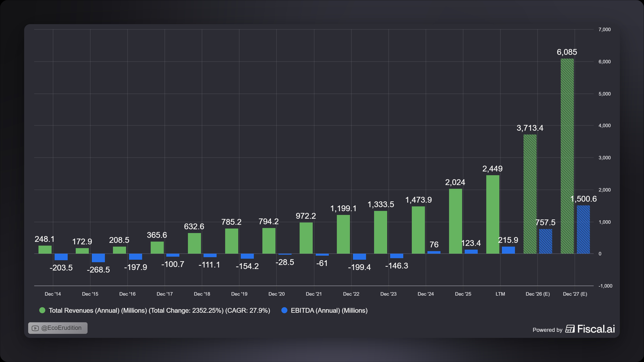This screenshot has height=362, width=644.
Task: Click the "-154.2" data label
Action: click(247, 266)
